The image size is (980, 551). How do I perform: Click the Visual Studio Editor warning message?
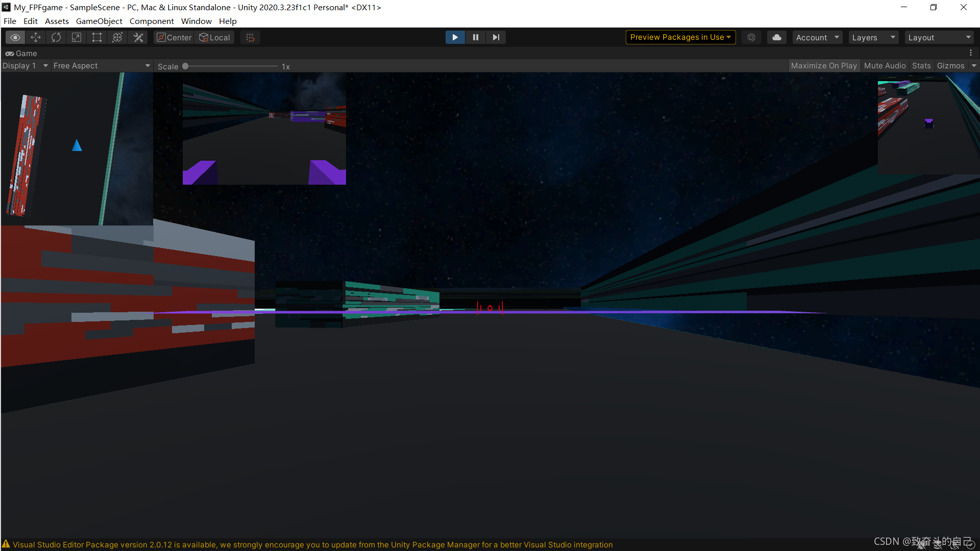(313, 544)
